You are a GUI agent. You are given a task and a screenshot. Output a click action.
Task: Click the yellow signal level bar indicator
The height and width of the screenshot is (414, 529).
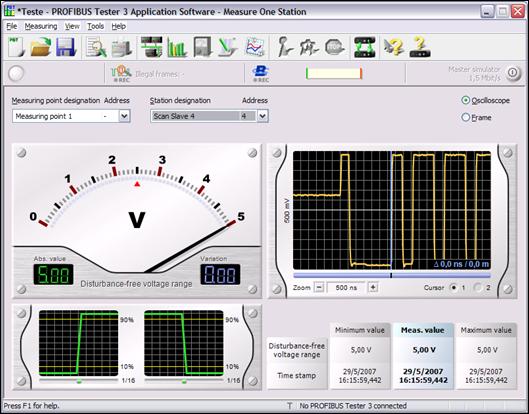tap(334, 73)
